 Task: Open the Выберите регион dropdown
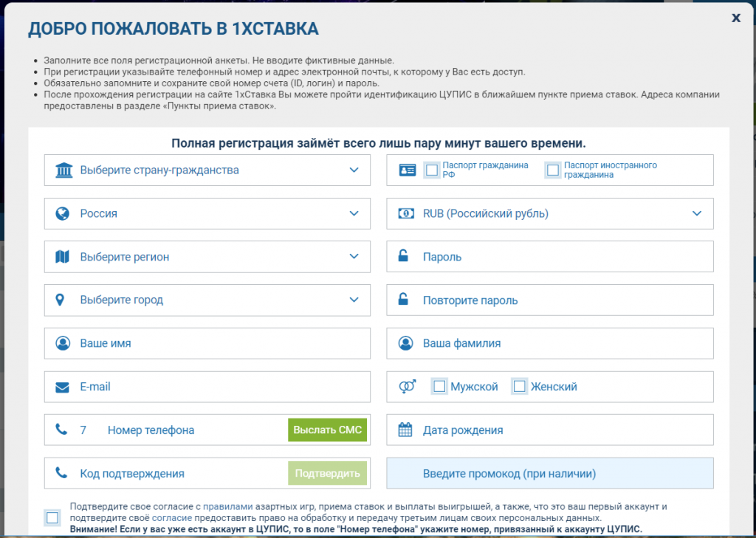click(207, 257)
